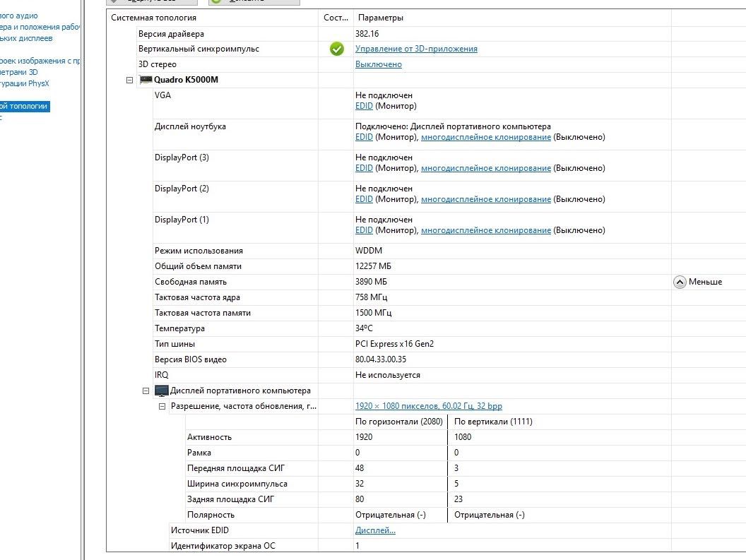Collapse the Quadro K5000M tree node
This screenshot has width=746, height=560.
(x=129, y=80)
